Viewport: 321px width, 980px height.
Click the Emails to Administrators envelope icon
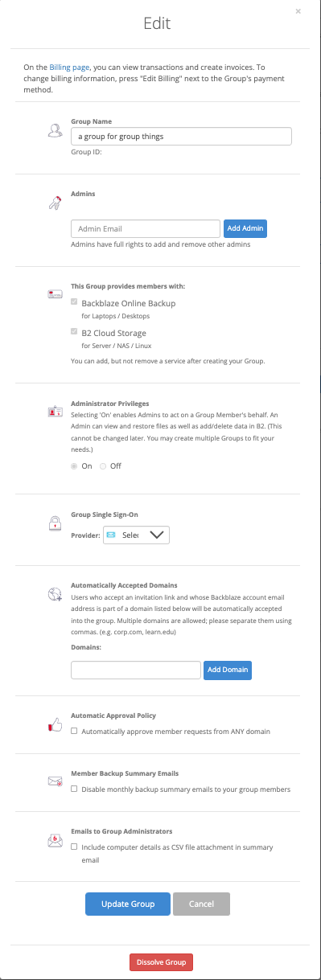(x=55, y=841)
